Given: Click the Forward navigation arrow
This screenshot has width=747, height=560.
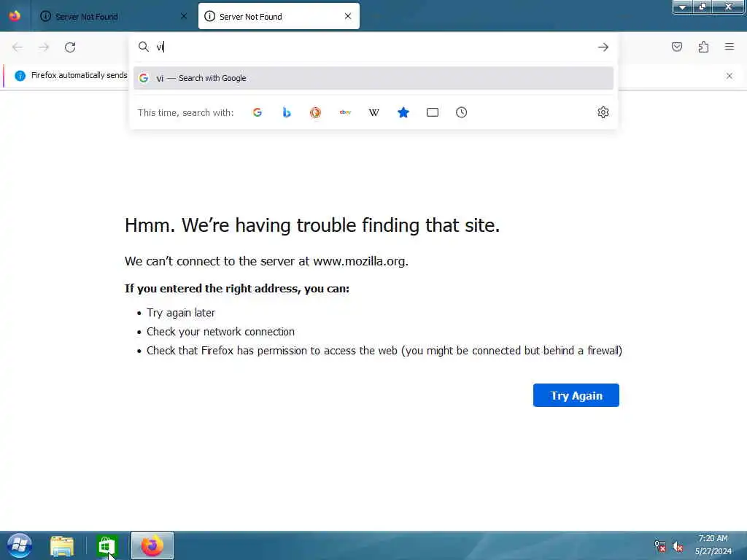Looking at the screenshot, I should point(44,47).
